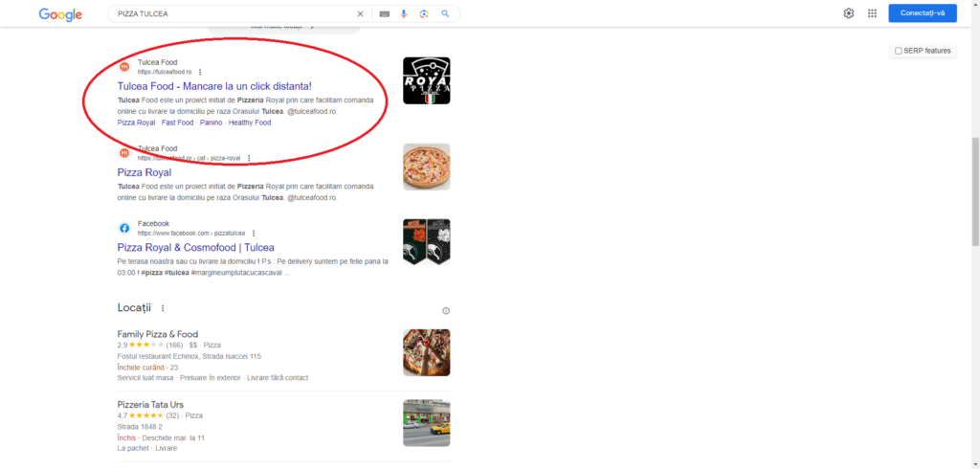Click the Conectați-vă sign-in button

point(923,13)
